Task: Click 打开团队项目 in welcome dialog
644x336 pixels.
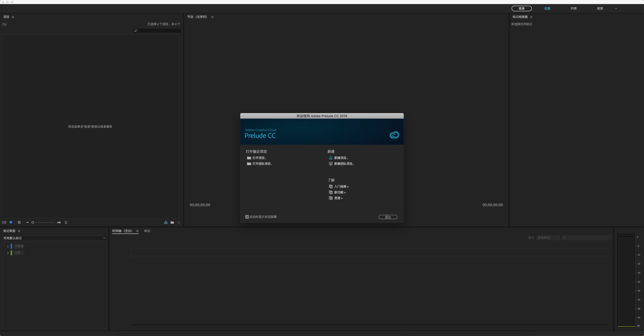Action: point(260,164)
